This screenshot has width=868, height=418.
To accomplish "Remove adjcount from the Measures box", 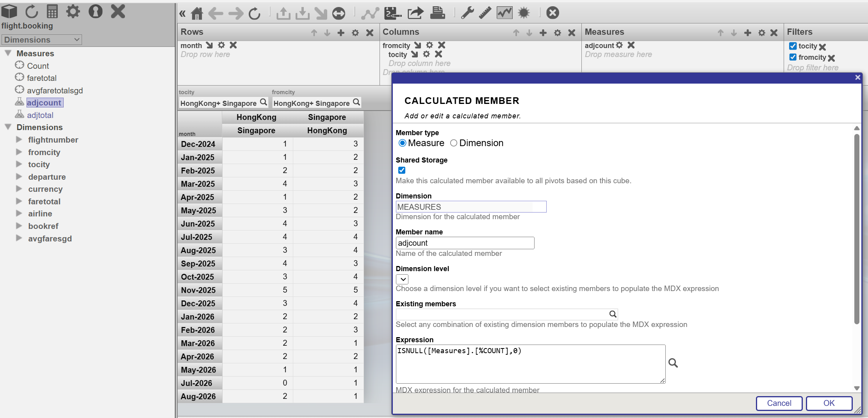I will pos(631,45).
